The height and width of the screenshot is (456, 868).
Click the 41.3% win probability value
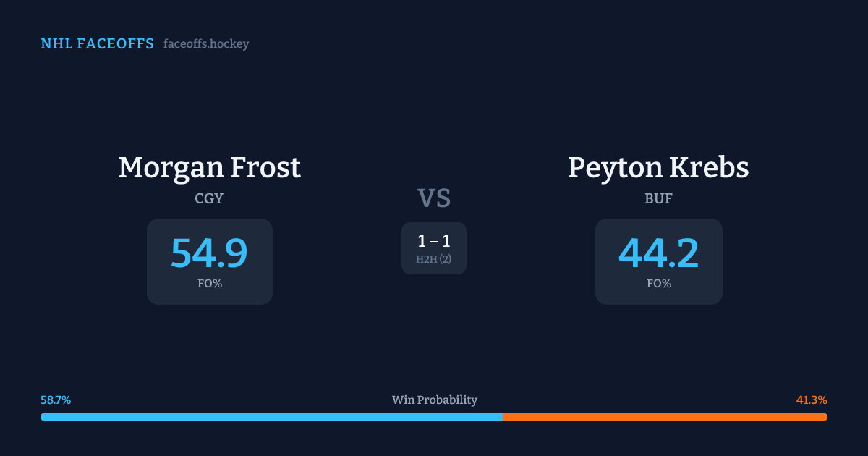(812, 400)
